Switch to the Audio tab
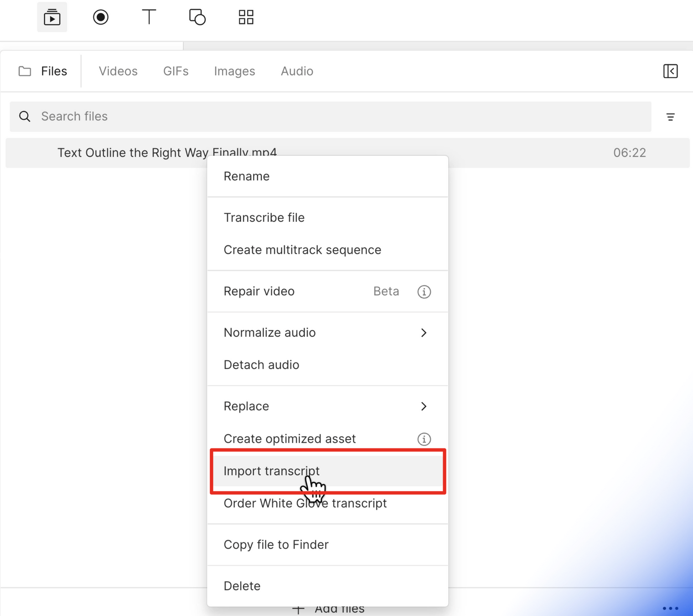693x616 pixels. 297,71
